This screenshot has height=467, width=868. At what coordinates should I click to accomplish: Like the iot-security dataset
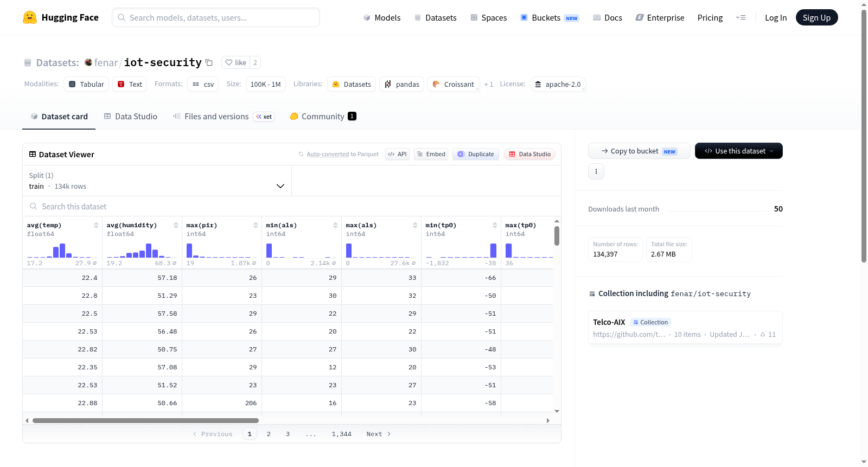[x=236, y=62]
